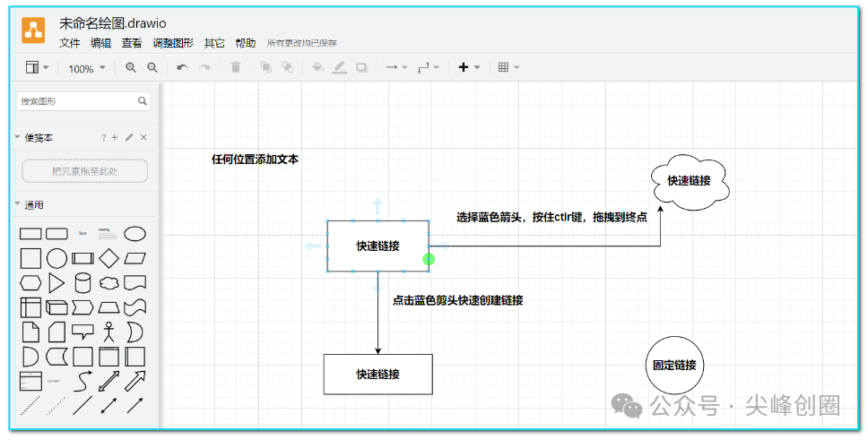The image size is (868, 440).
Task: Click the fill color bucket icon
Action: (x=317, y=67)
